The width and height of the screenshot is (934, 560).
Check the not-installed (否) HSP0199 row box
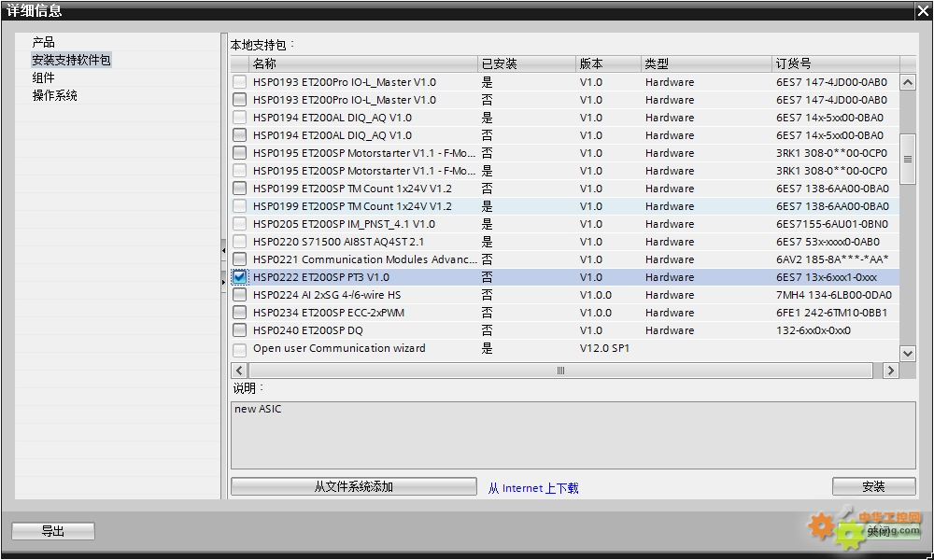[x=239, y=189]
